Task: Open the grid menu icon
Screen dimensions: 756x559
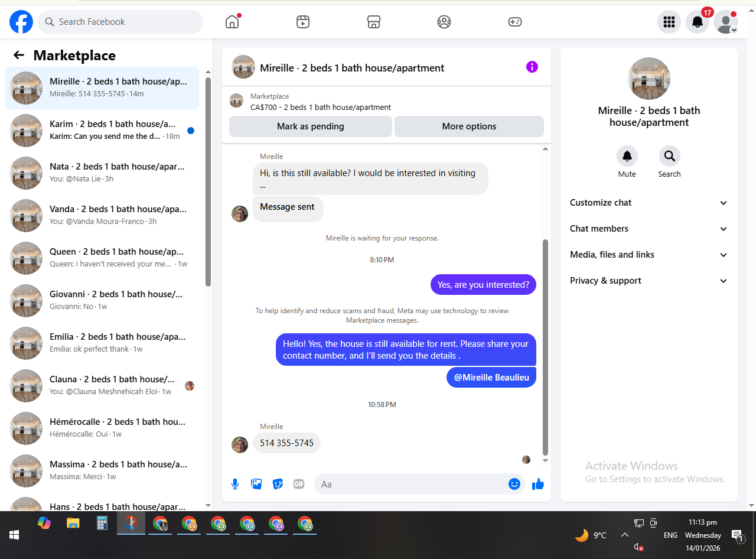Action: [x=669, y=22]
